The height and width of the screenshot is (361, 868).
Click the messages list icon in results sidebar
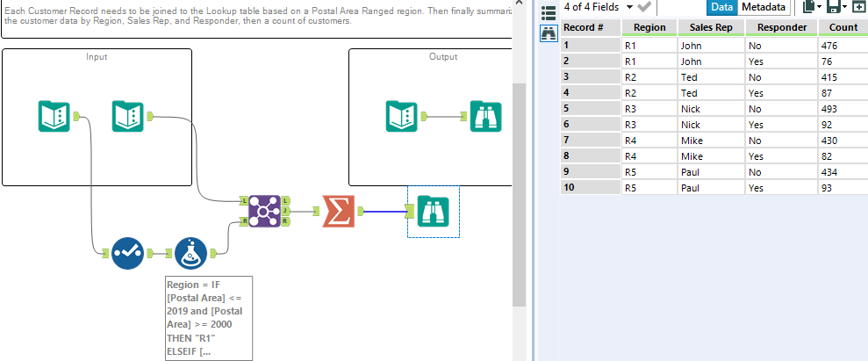(x=548, y=12)
